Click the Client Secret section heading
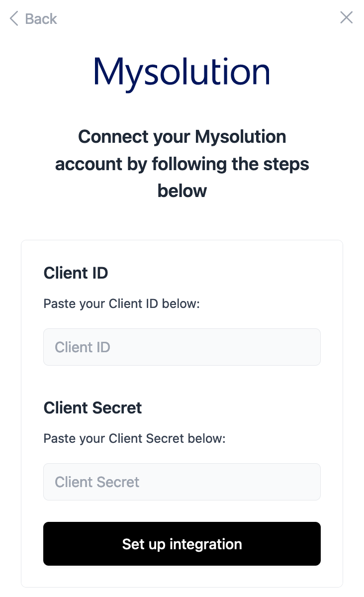Image resolution: width=364 pixels, height=597 pixels. [92, 408]
